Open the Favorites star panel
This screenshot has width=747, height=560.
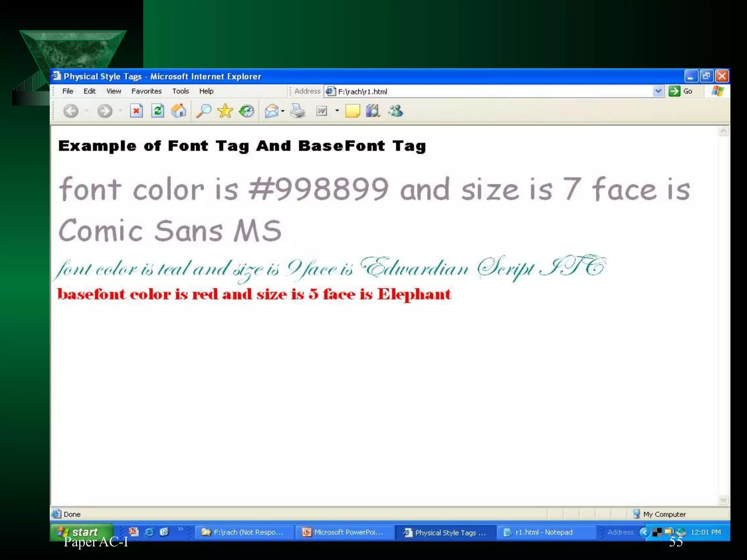tap(225, 111)
